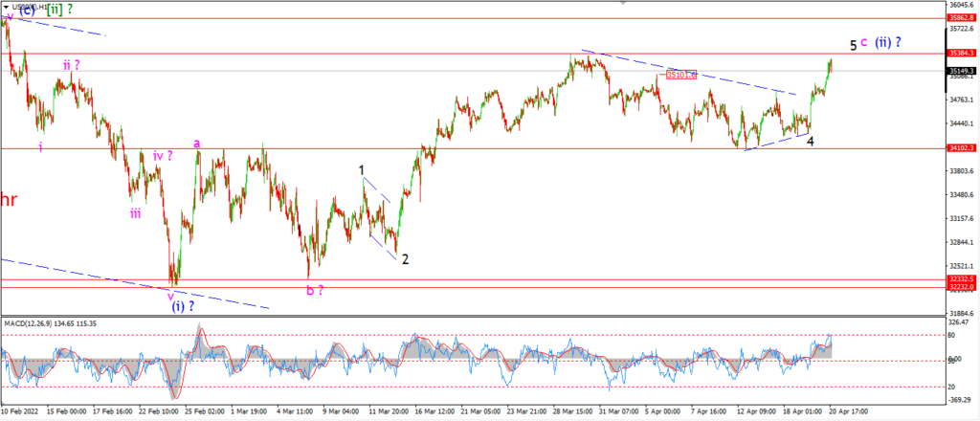Select the green [ii] ? wave label
980x421 pixels.
(64, 10)
